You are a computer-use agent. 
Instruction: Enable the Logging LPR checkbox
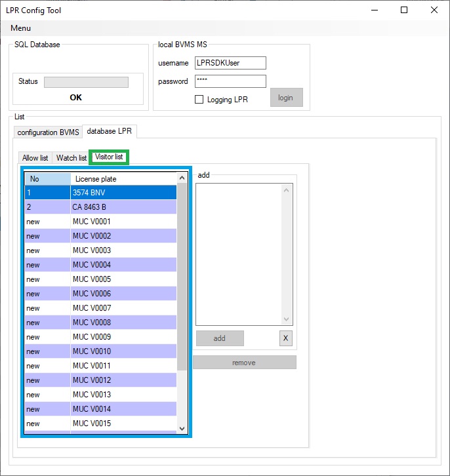pos(199,100)
